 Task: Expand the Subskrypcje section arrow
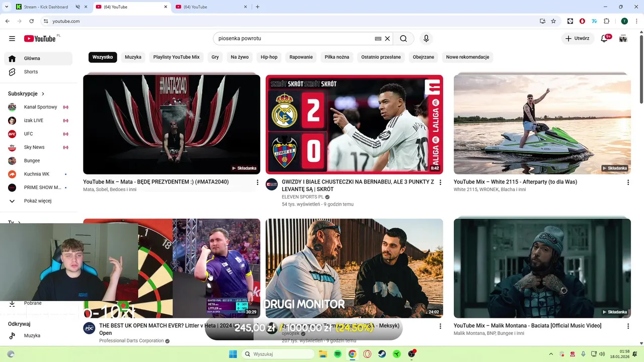[x=43, y=94]
